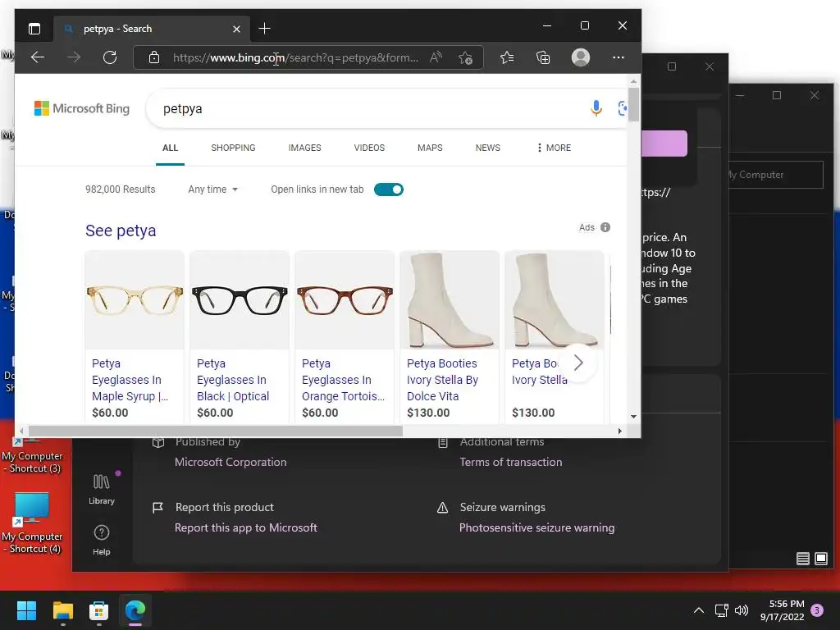This screenshot has width=840, height=630.
Task: Select My Computer - Shortcut (4) desktop icon
Action: pyautogui.click(x=32, y=523)
